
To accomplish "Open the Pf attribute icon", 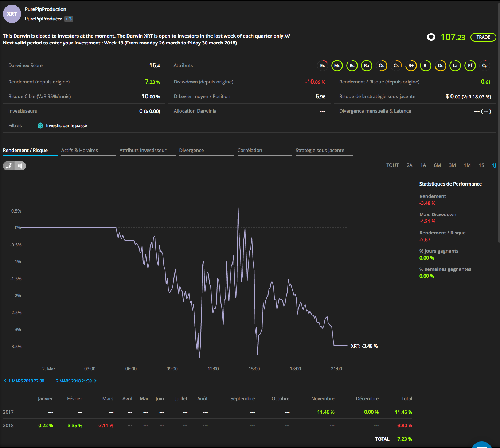I will pos(470,66).
